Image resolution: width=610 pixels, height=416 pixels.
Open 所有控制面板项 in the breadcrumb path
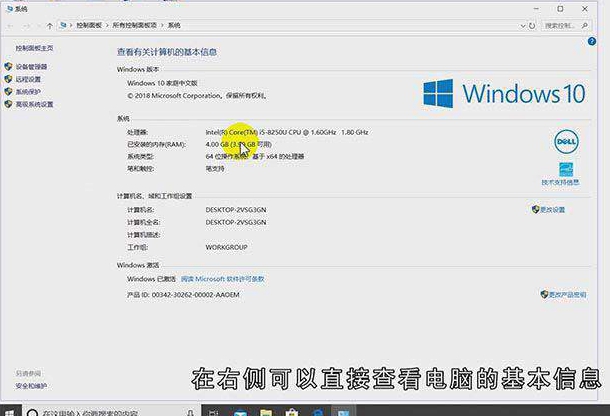point(135,25)
